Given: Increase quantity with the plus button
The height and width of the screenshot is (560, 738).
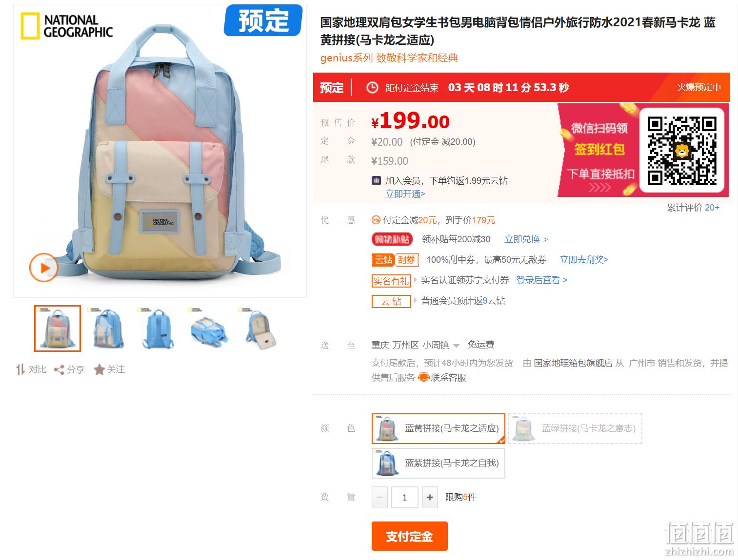Looking at the screenshot, I should point(430,497).
